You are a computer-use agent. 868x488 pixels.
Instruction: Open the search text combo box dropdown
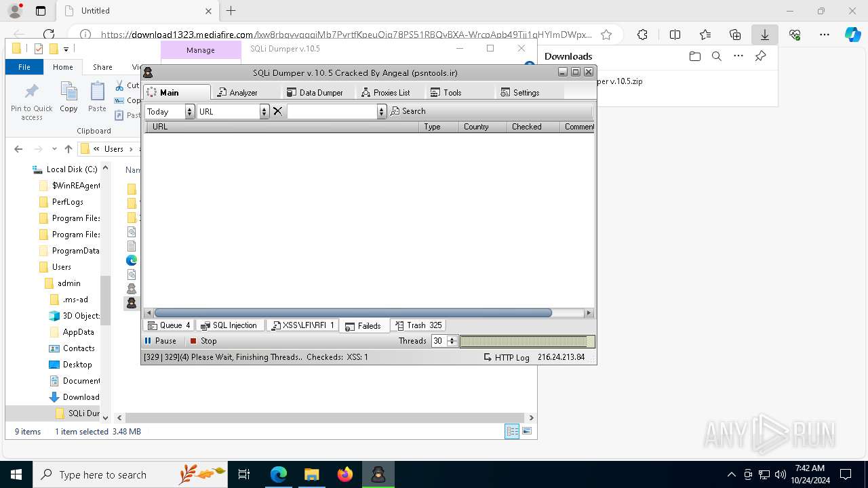coord(382,111)
